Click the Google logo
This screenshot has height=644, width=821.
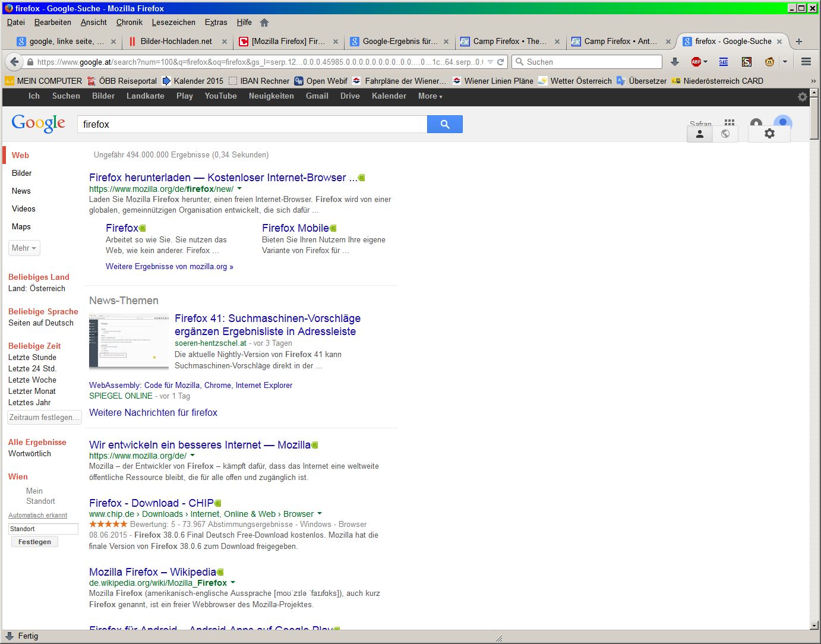39,124
